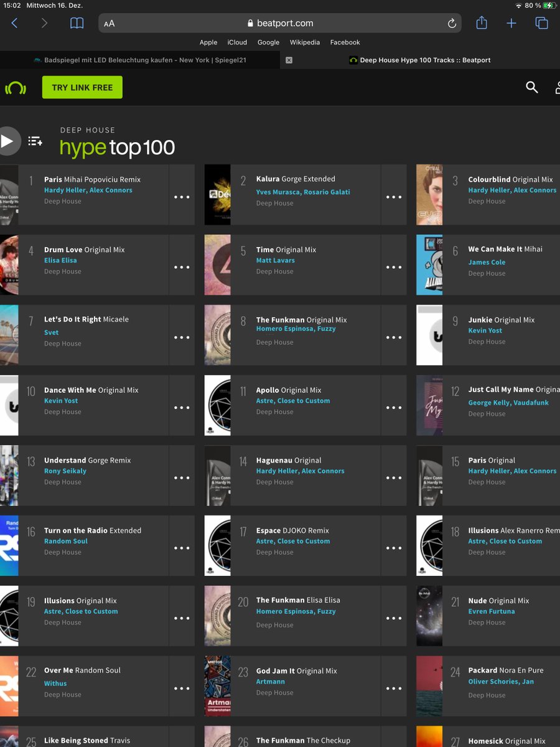Open track title Junkie Original Mix
This screenshot has height=747, width=560.
pyautogui.click(x=502, y=320)
